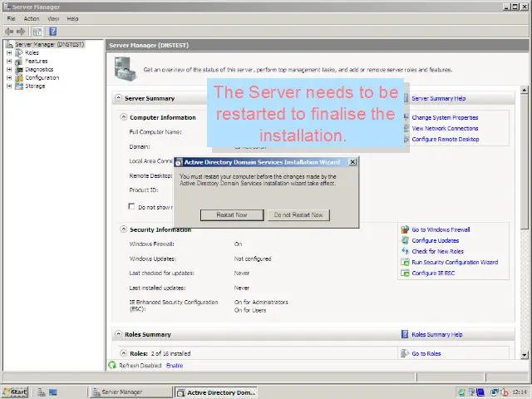Click the Roles Summary Help icon
The image size is (532, 399).
pos(405,334)
